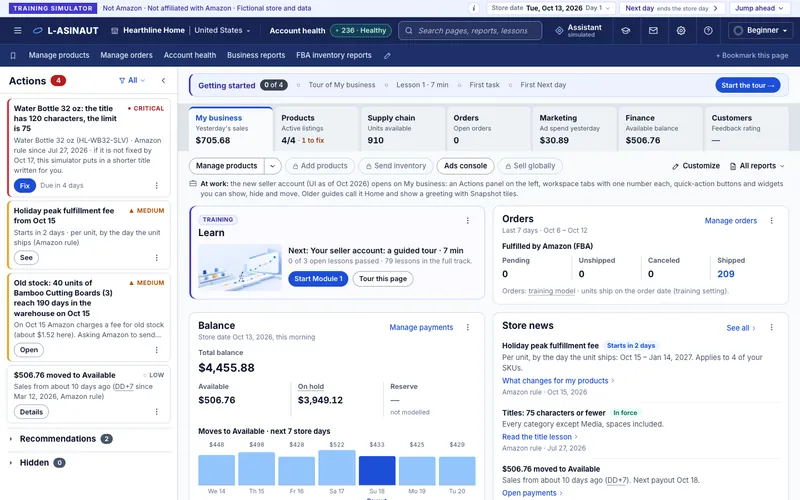
Task: Fix the Water Bottle title issue
Action: click(24, 186)
